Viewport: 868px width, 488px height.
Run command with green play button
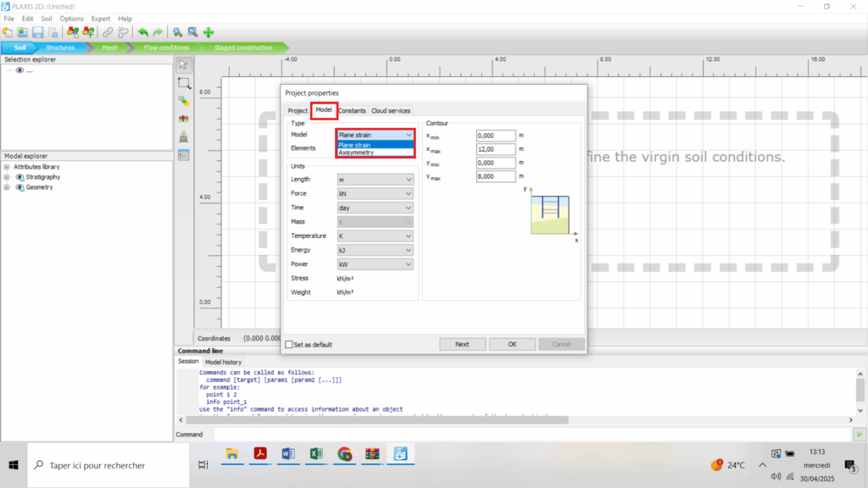860,435
